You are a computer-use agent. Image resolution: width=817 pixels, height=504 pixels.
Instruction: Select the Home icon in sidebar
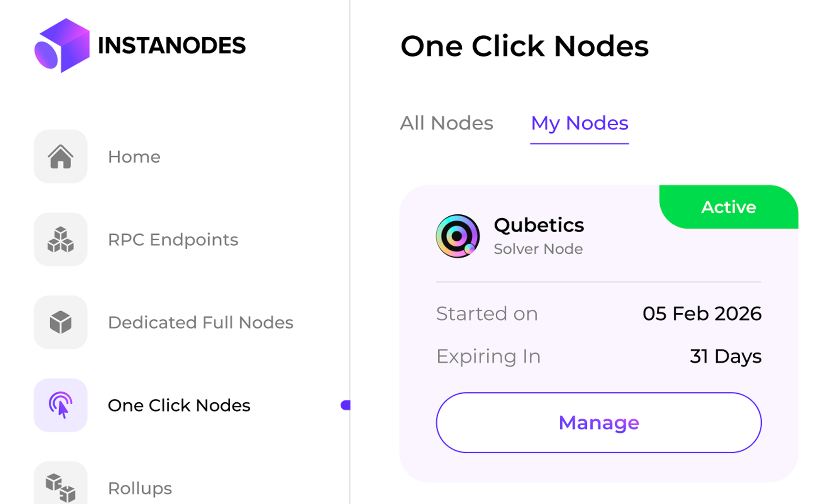click(60, 157)
